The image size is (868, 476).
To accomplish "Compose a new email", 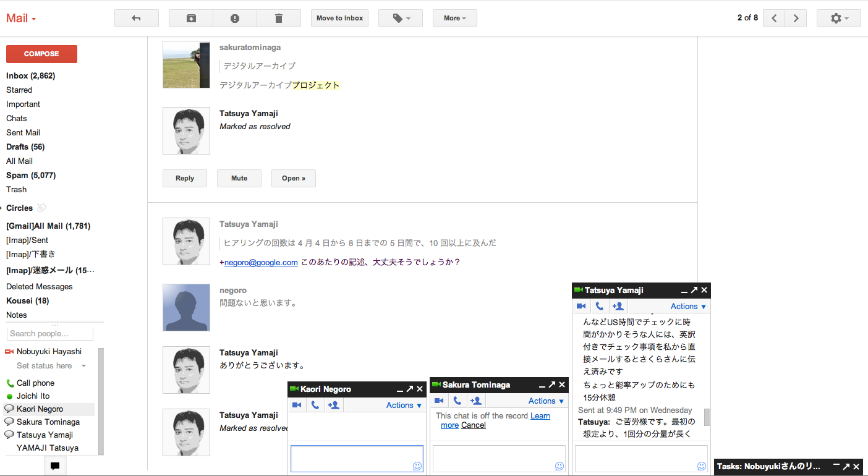I will click(x=41, y=54).
